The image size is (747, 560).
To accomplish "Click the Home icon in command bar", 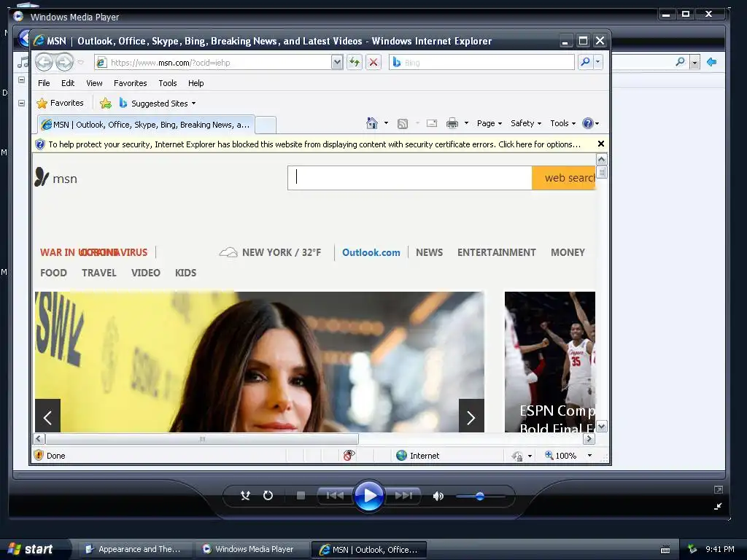I will coord(371,123).
